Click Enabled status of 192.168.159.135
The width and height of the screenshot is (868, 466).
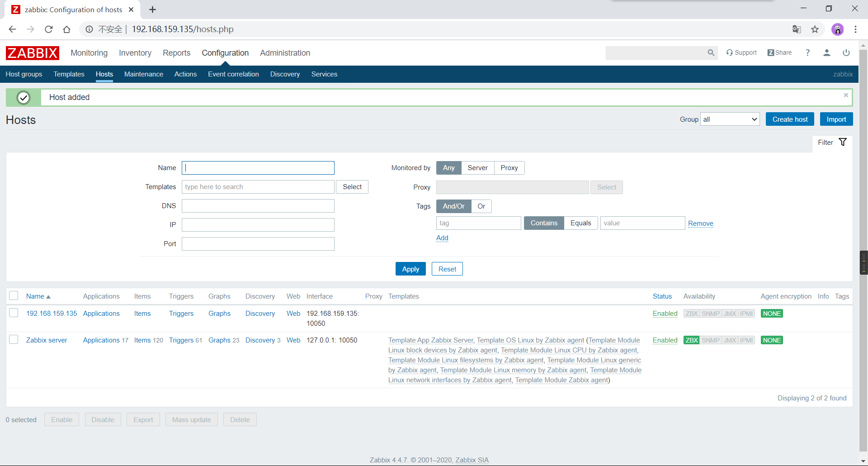pyautogui.click(x=665, y=314)
